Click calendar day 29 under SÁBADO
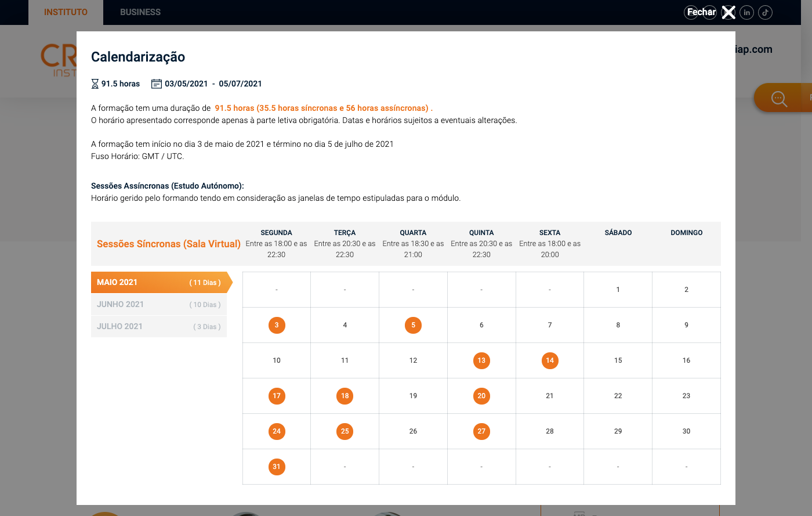The width and height of the screenshot is (812, 516). tap(618, 431)
